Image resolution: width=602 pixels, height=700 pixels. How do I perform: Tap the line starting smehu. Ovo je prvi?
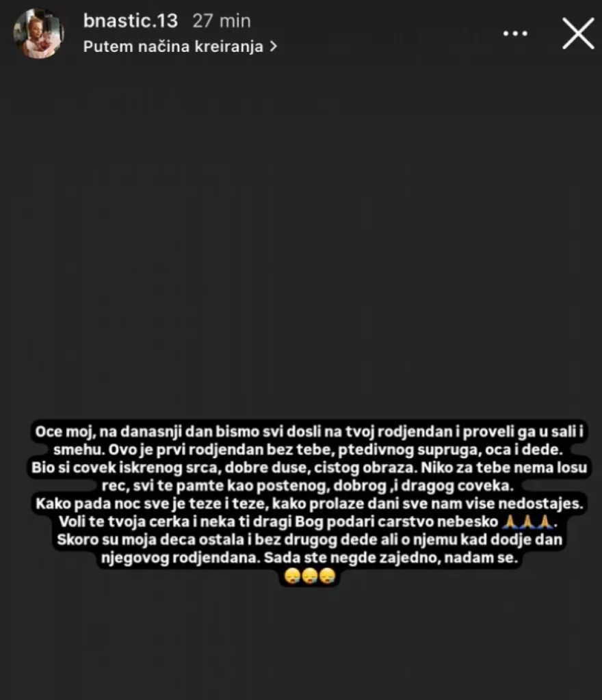pyautogui.click(x=308, y=450)
